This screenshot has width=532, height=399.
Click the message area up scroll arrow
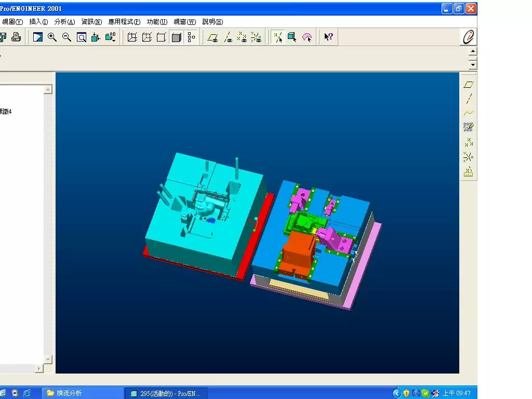472,51
